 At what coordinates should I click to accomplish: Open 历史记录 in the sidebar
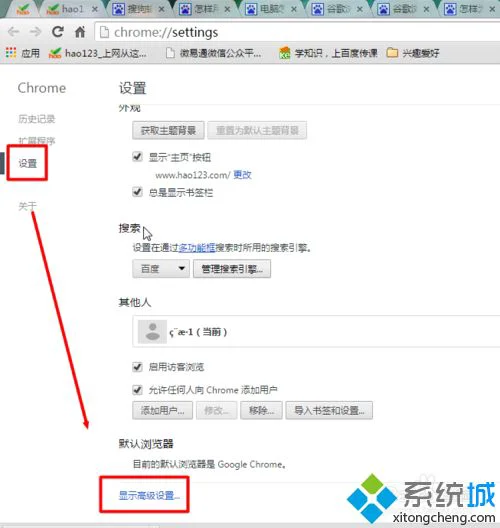[x=37, y=119]
